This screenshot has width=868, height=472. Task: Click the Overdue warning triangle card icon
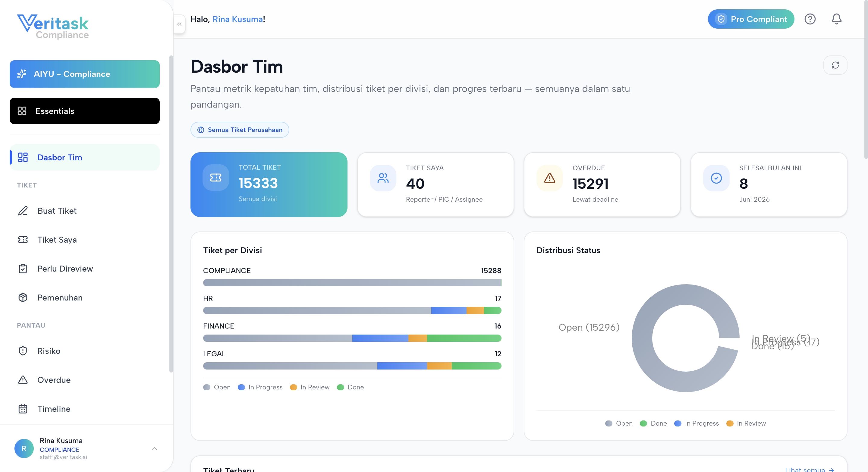549,178
